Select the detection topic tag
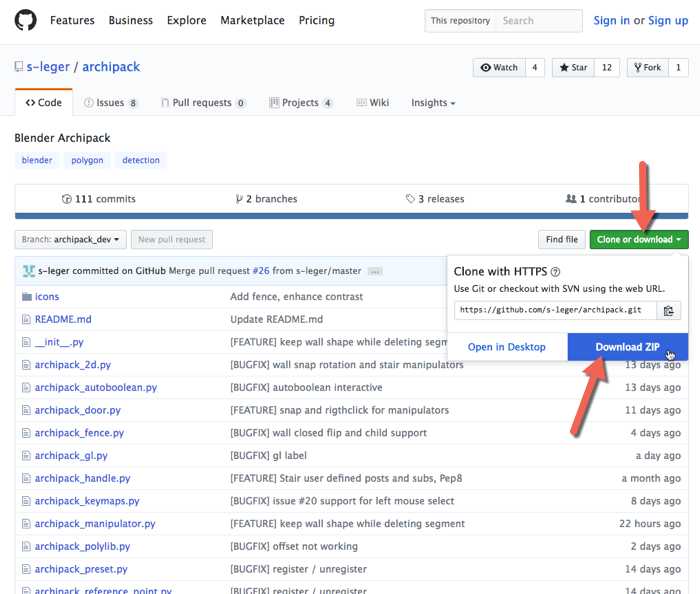 point(141,160)
